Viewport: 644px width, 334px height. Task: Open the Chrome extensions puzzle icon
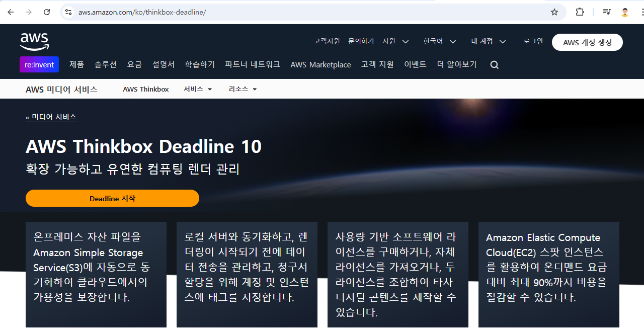pyautogui.click(x=580, y=12)
